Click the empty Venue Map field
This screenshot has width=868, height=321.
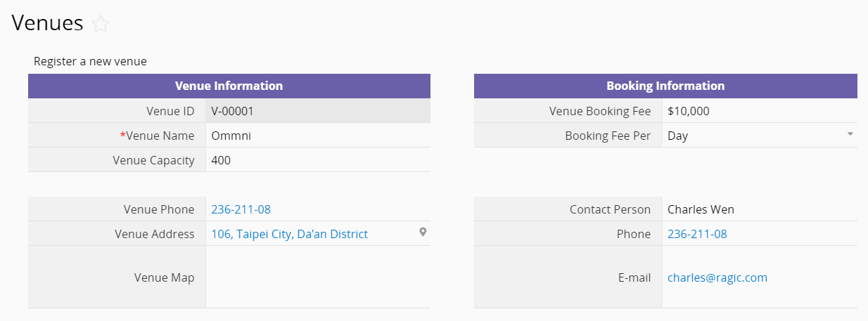pyautogui.click(x=317, y=277)
